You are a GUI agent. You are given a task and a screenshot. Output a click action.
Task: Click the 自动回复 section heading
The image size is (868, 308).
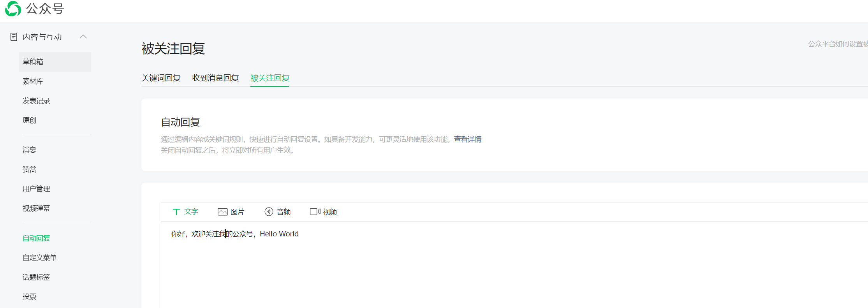click(x=181, y=122)
